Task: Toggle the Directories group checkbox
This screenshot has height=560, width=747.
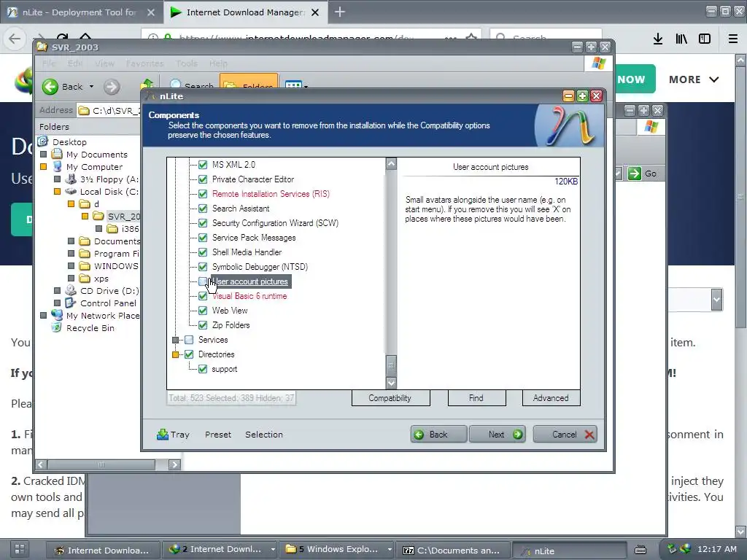Action: click(189, 354)
